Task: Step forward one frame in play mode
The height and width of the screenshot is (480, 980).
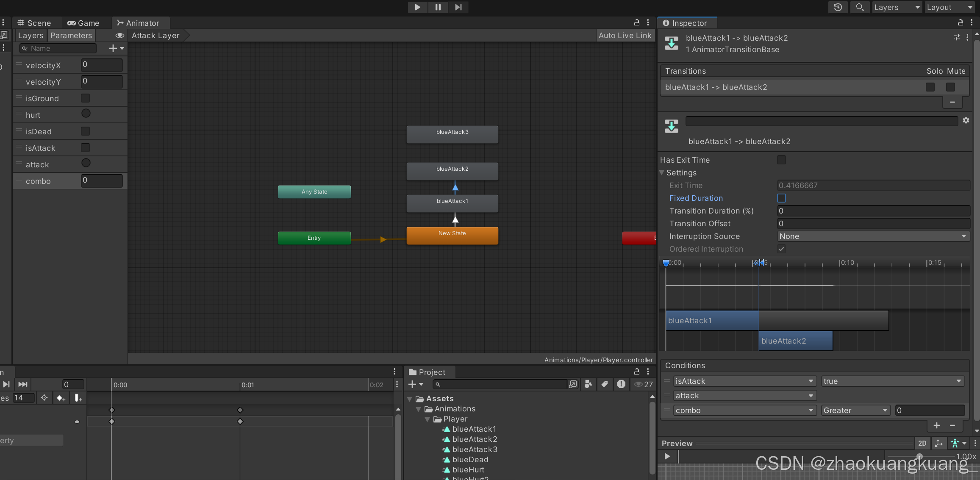Action: pyautogui.click(x=458, y=7)
